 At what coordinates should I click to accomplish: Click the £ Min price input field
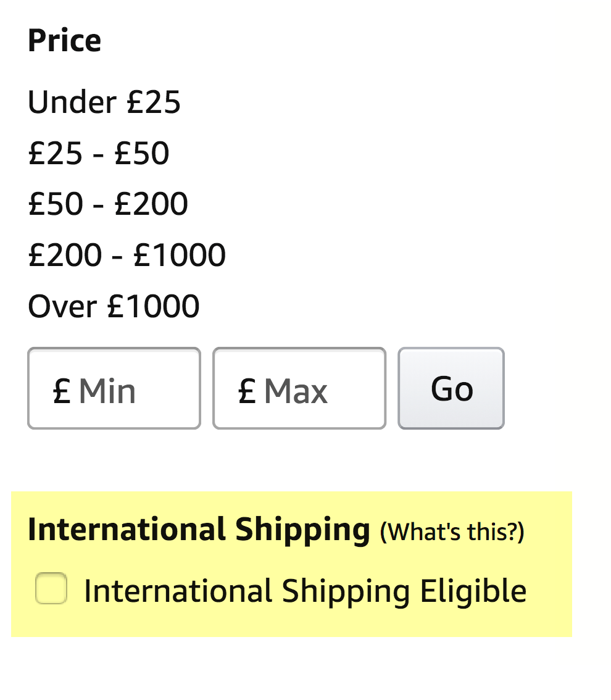(x=114, y=388)
